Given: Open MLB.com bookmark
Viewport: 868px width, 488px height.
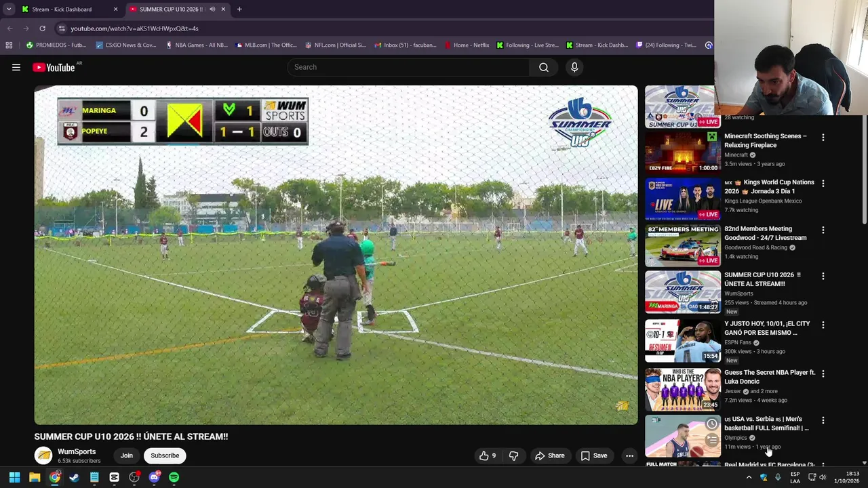Looking at the screenshot, I should click(x=267, y=45).
